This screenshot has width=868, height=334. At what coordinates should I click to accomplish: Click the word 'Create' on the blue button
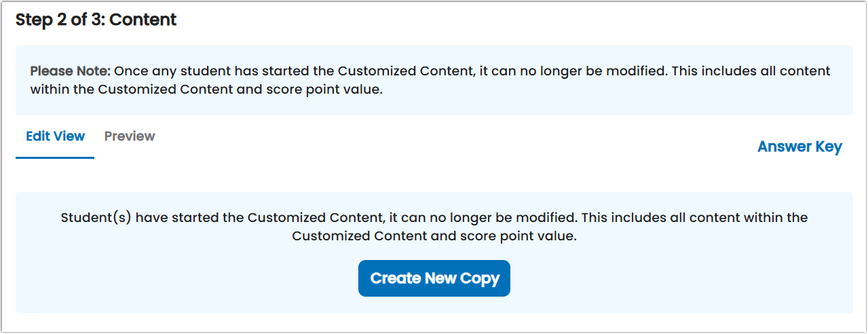(396, 278)
